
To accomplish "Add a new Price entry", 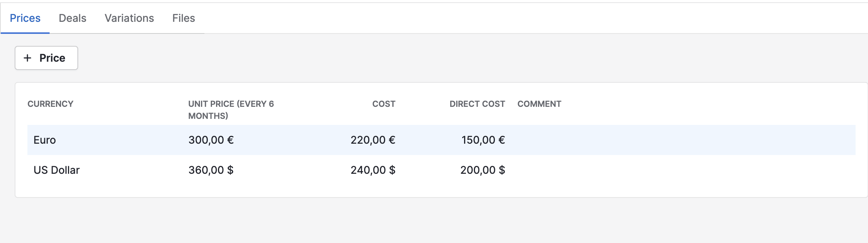I will coord(46,58).
